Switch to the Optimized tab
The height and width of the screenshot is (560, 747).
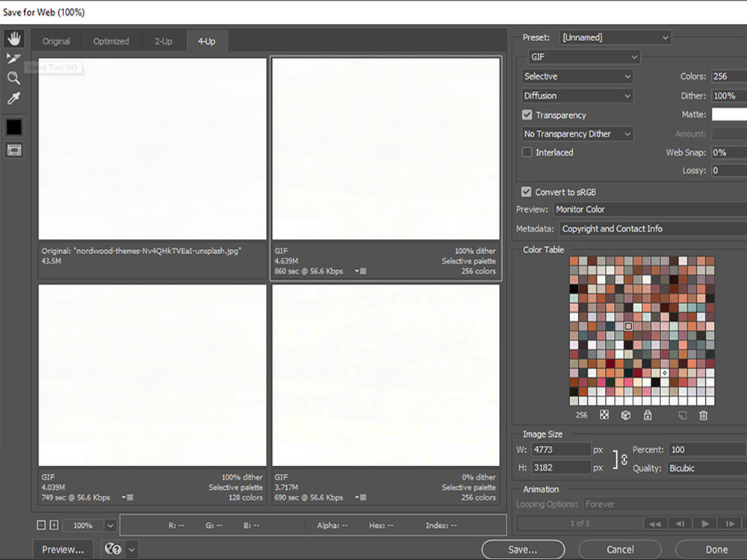click(111, 41)
